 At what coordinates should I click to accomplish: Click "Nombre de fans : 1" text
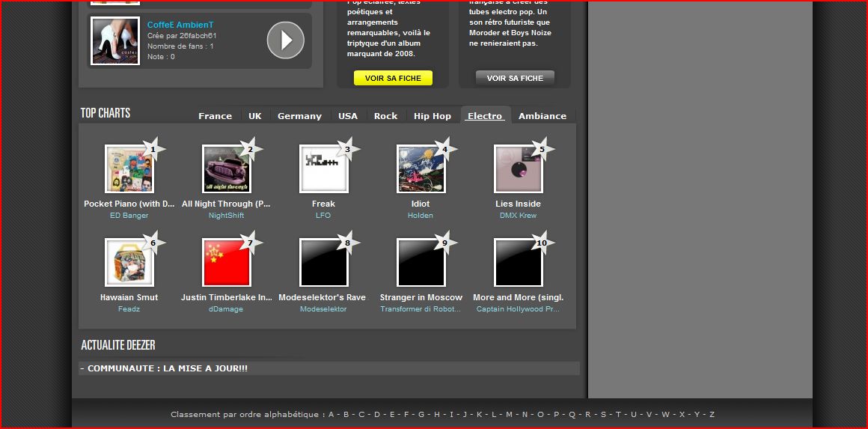(180, 46)
